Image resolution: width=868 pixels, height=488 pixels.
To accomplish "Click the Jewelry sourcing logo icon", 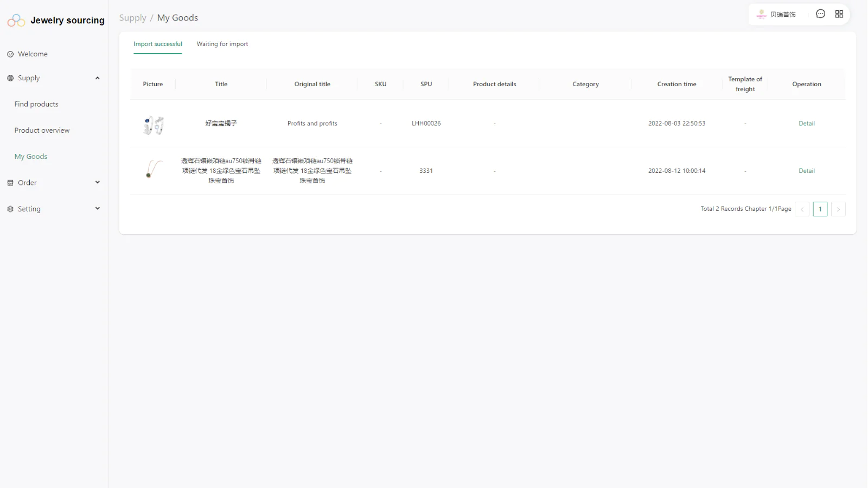I will pos(16,21).
